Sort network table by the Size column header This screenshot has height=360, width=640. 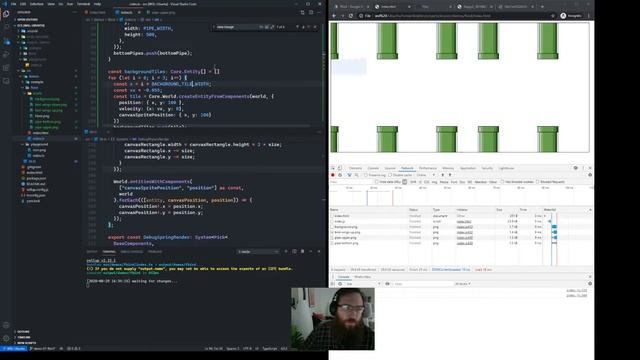pyautogui.click(x=506, y=210)
